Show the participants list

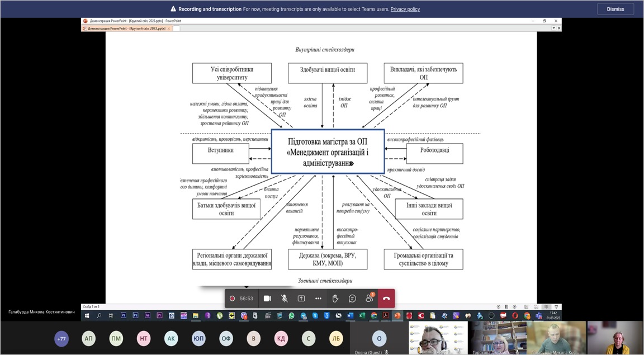[370, 299]
